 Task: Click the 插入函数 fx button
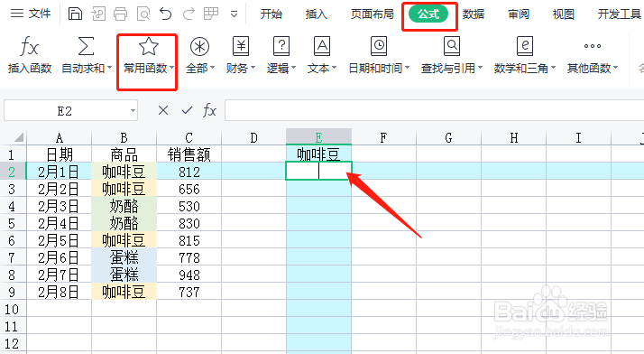30,55
